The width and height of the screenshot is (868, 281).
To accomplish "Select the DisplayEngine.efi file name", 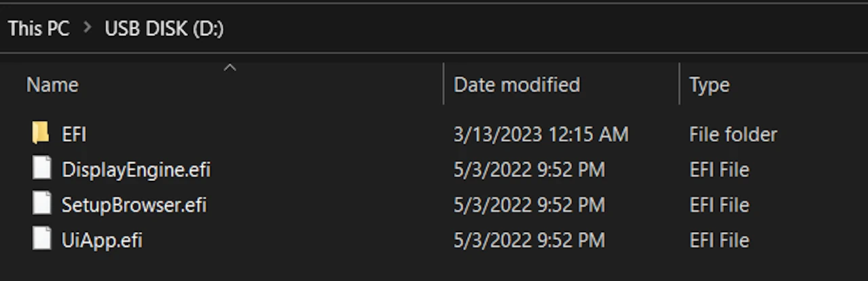I will coord(136,169).
